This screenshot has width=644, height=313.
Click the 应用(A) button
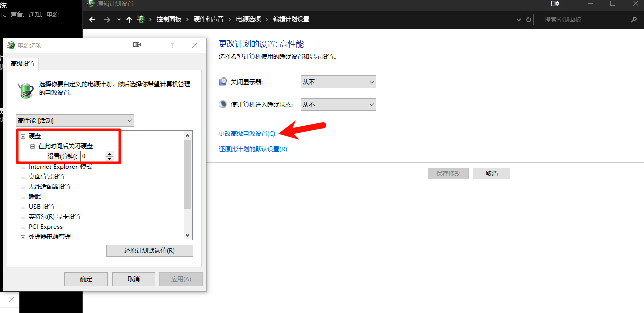pyautogui.click(x=181, y=279)
